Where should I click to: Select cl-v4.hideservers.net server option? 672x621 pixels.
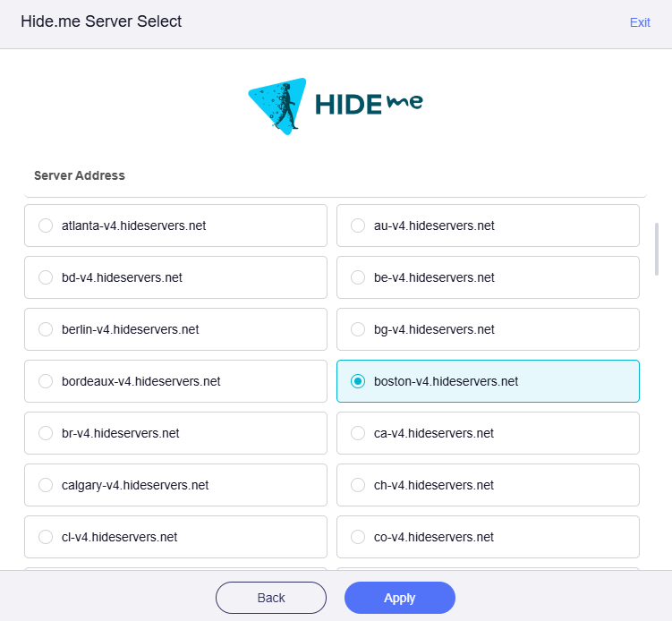[46, 537]
